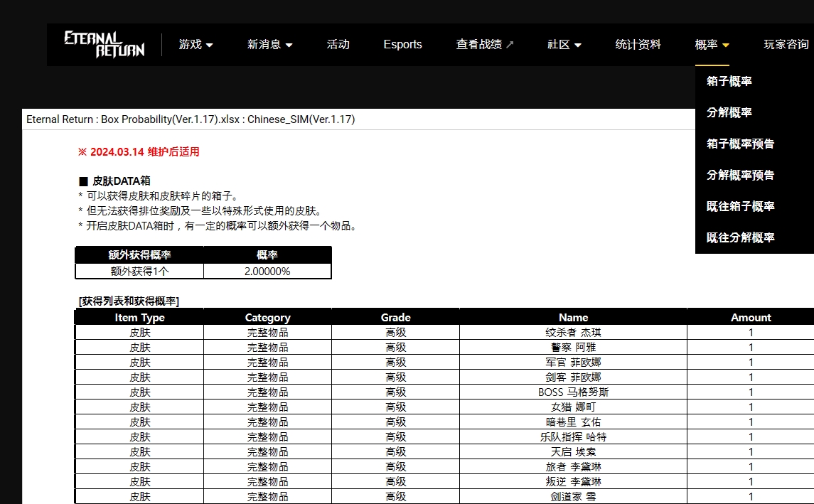This screenshot has height=504, width=814.
Task: Click the 高级 grade cell in 绞杀者 杰琪 row
Action: tap(395, 333)
